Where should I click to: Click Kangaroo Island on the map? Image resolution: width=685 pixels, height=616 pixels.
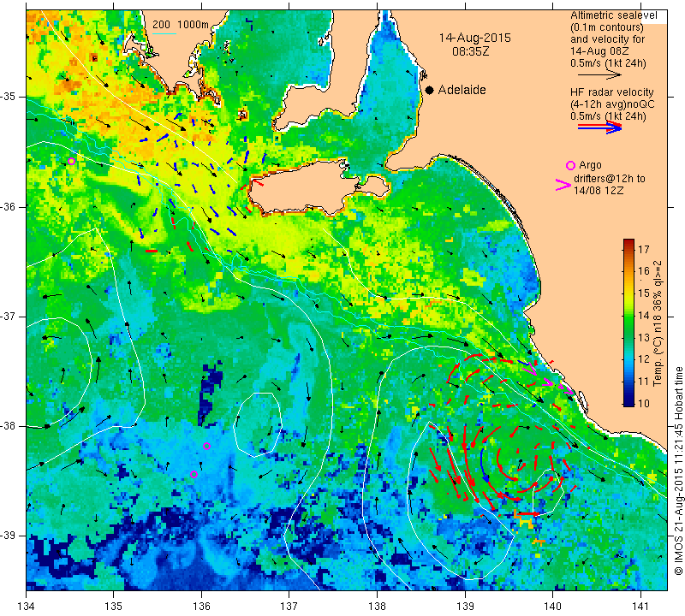pos(306,187)
